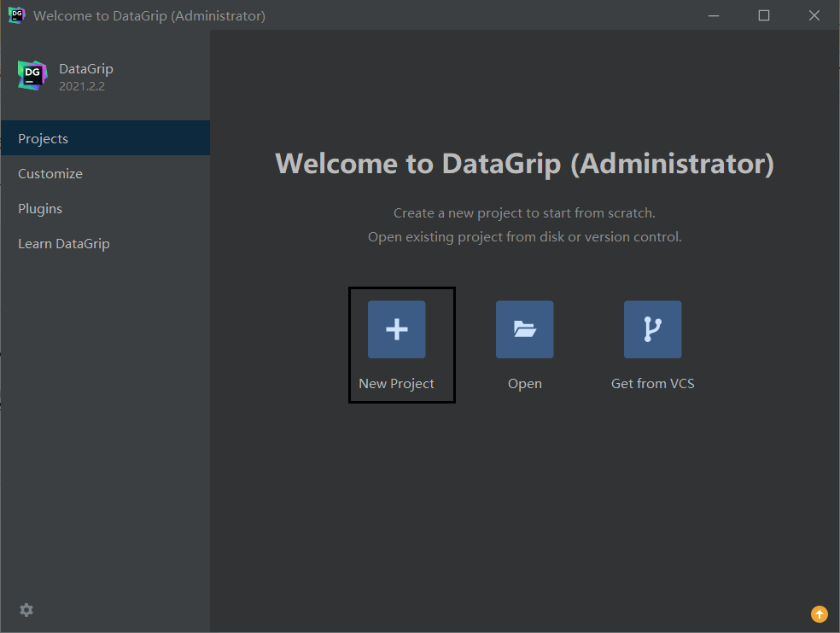Click the Welcome to DataGrip heading

524,164
